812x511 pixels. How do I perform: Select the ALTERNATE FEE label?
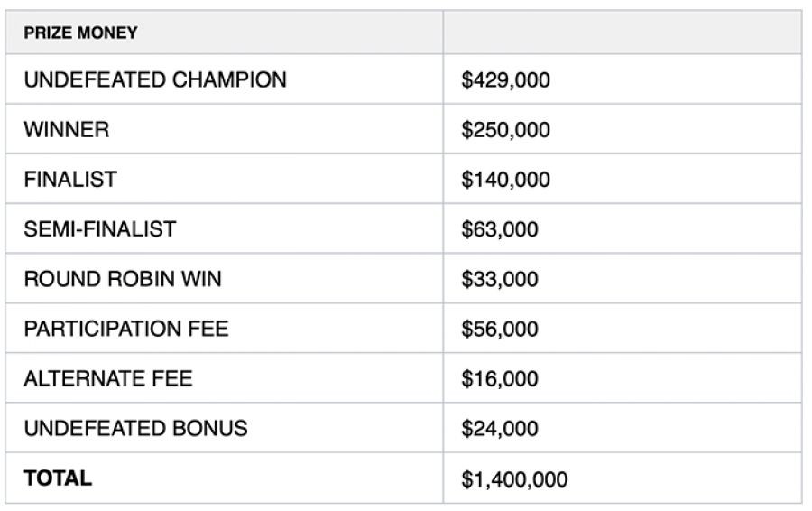[x=108, y=378]
